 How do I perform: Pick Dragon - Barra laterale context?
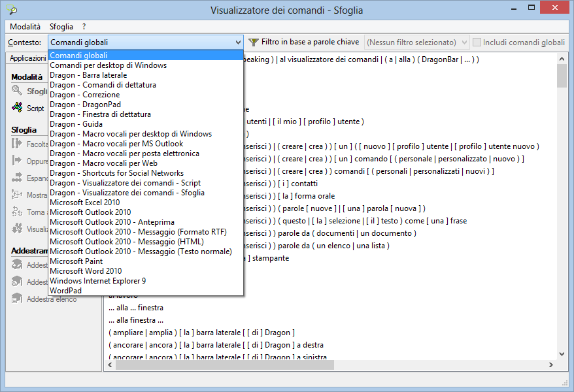click(x=146, y=75)
